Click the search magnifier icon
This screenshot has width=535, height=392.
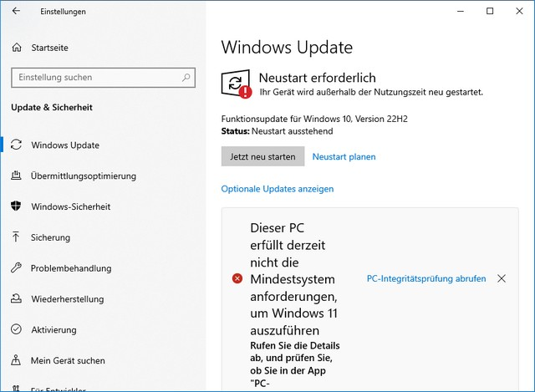[186, 78]
